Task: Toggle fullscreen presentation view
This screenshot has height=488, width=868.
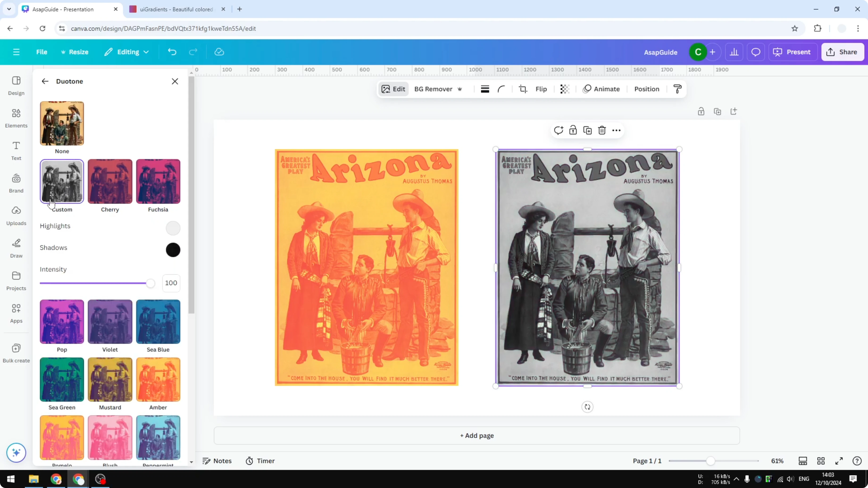Action: [839, 461]
